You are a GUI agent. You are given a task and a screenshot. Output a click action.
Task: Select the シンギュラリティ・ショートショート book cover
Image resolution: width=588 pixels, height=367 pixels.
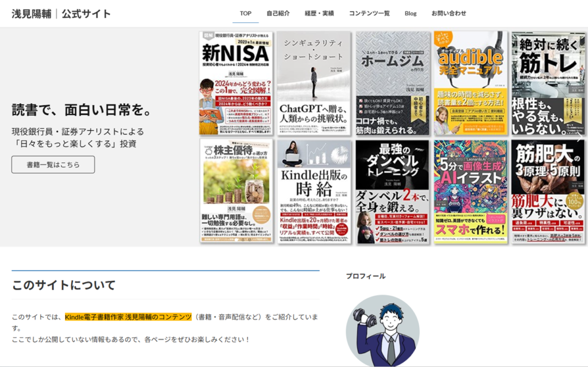coord(314,83)
